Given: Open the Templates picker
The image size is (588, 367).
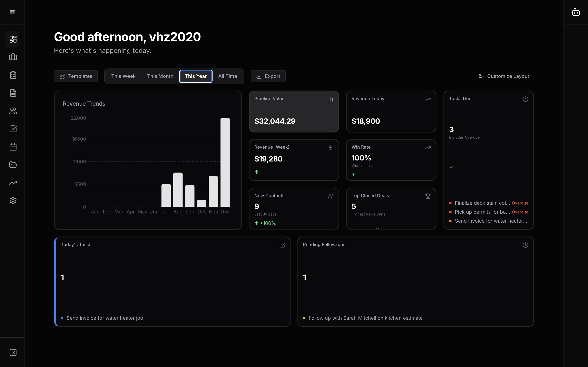Looking at the screenshot, I should coord(76,76).
